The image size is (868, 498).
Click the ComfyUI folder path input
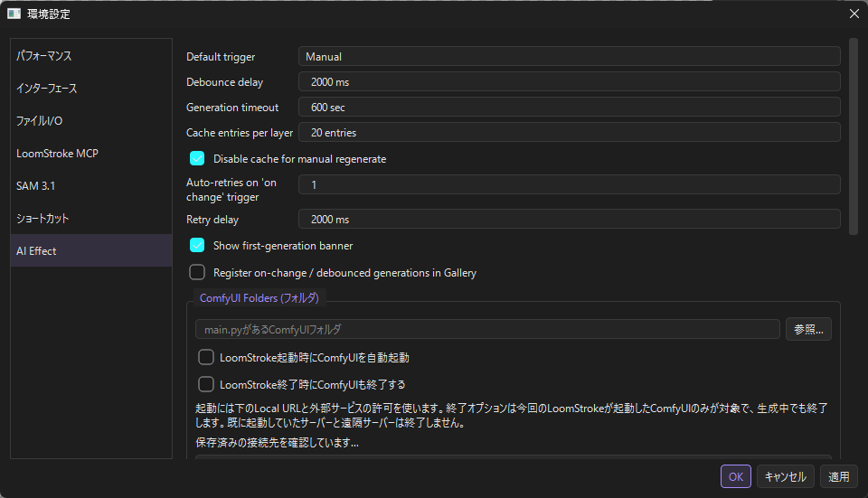(x=487, y=329)
